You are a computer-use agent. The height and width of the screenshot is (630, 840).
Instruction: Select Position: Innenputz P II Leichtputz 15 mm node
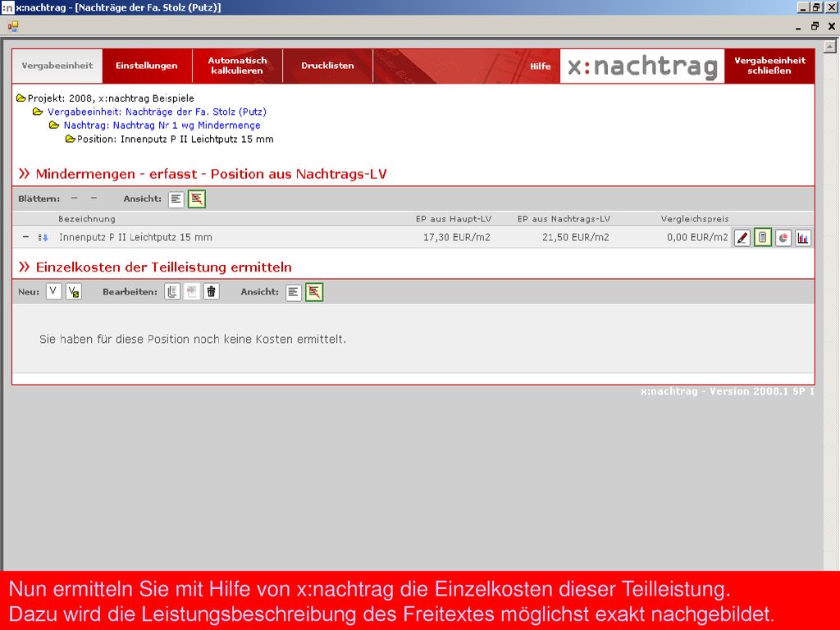coord(176,139)
